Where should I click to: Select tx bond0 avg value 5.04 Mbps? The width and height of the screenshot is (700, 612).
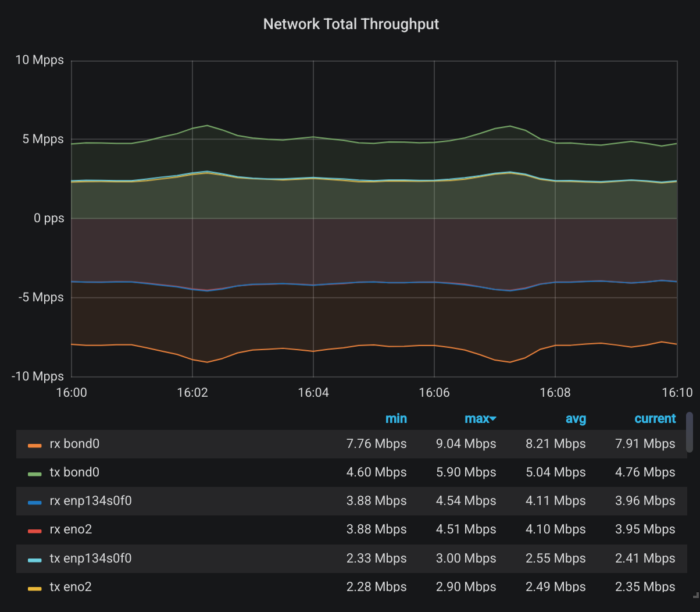(556, 472)
